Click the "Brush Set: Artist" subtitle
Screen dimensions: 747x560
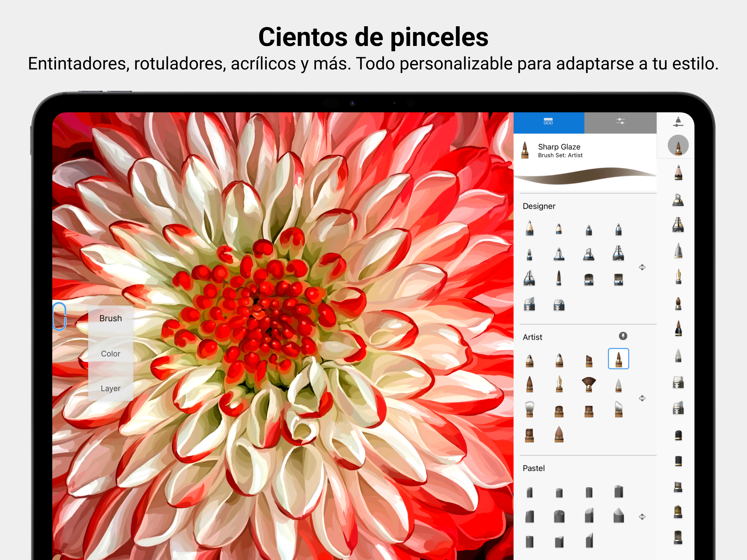click(560, 155)
